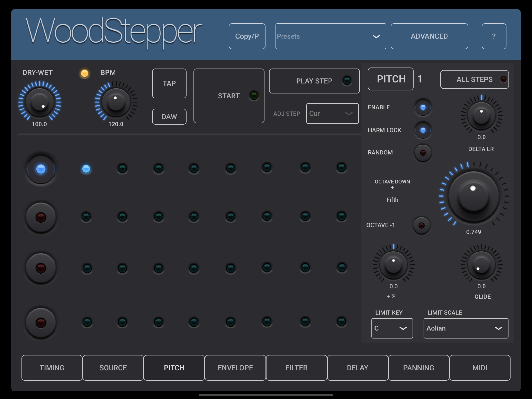Select first row's large blue step button
This screenshot has height=399, width=532.
pos(41,169)
